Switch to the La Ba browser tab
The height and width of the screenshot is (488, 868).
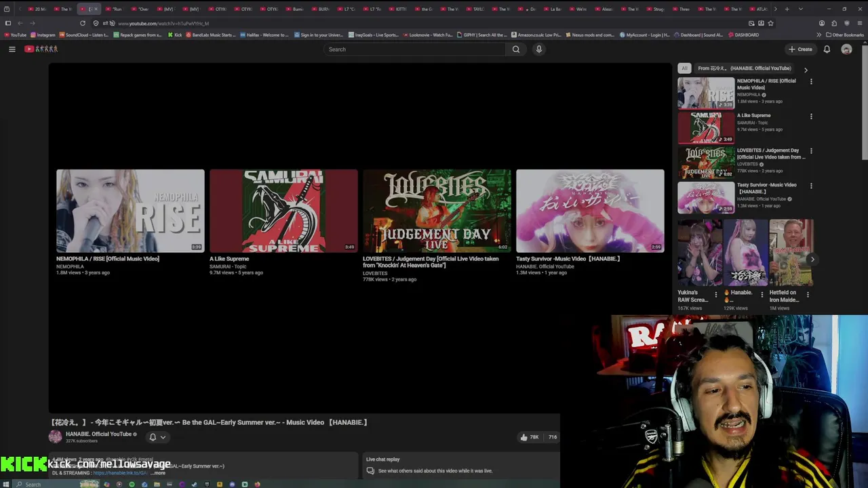pos(553,9)
